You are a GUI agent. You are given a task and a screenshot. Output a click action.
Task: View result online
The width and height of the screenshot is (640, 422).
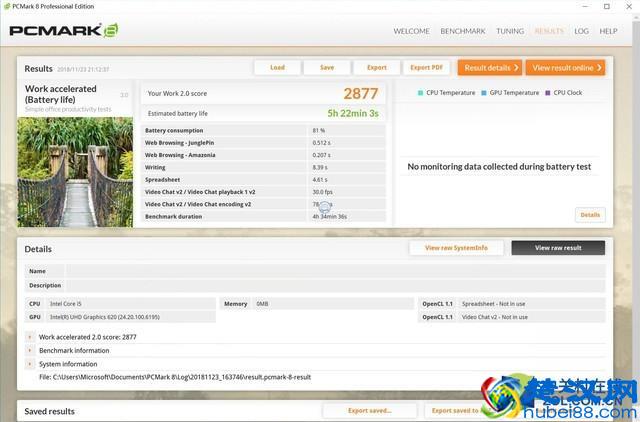567,68
